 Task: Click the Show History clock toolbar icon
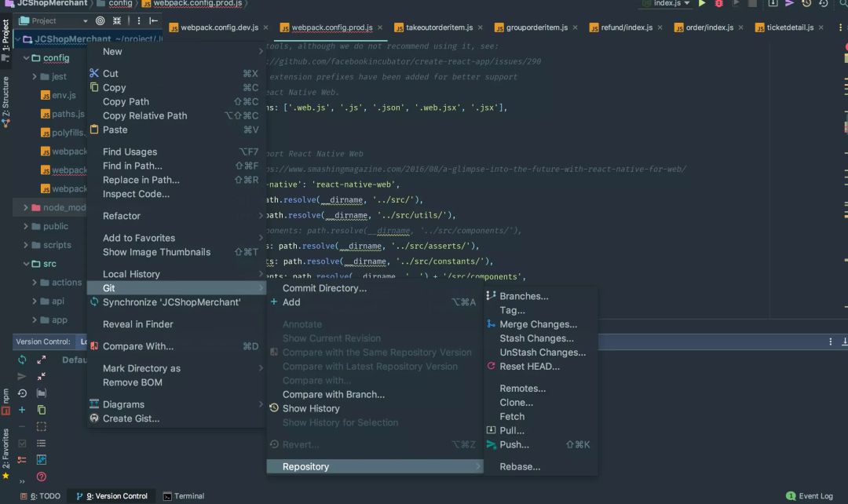pos(806,4)
